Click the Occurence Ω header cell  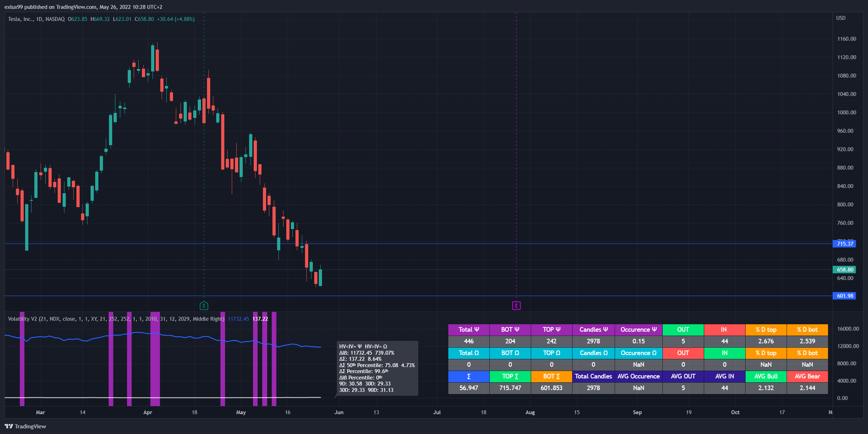coord(639,353)
